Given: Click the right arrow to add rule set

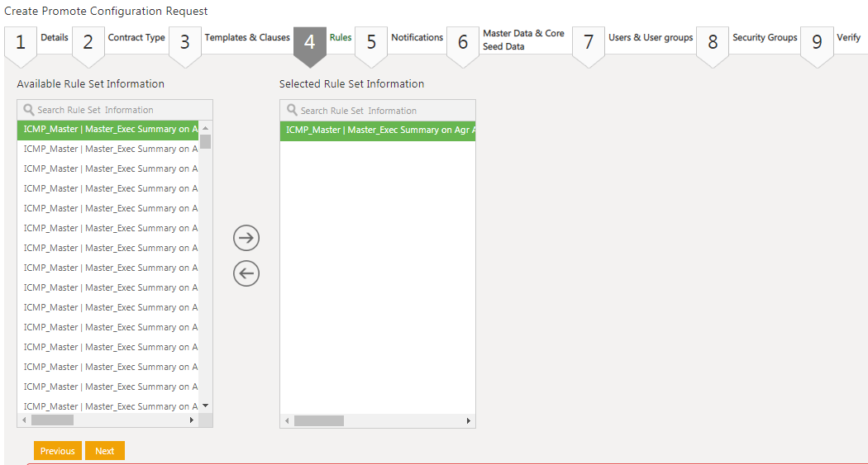Looking at the screenshot, I should pyautogui.click(x=246, y=238).
